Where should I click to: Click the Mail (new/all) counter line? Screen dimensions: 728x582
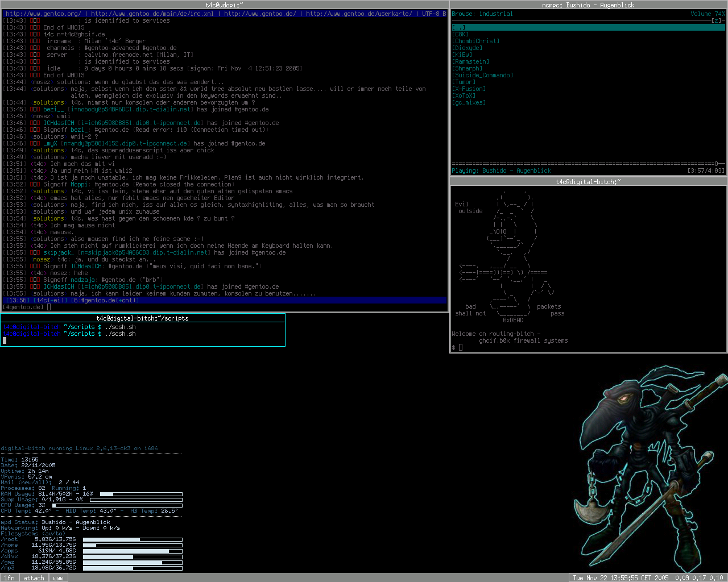(40, 483)
